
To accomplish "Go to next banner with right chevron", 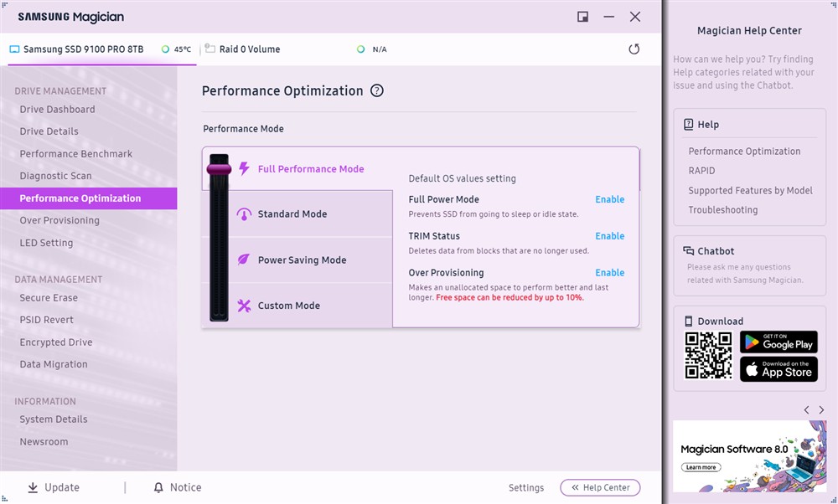I will tap(820, 409).
